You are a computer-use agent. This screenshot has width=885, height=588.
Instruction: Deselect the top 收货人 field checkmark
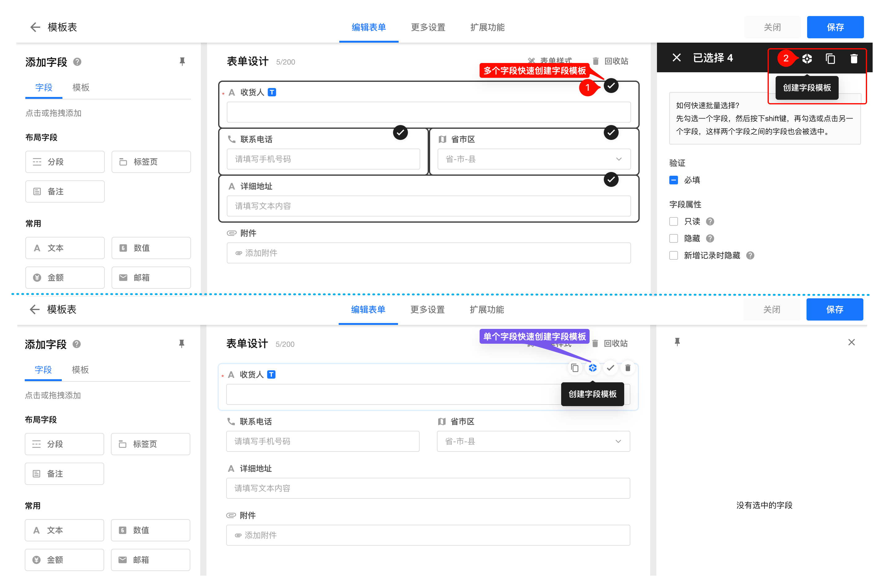coord(611,86)
